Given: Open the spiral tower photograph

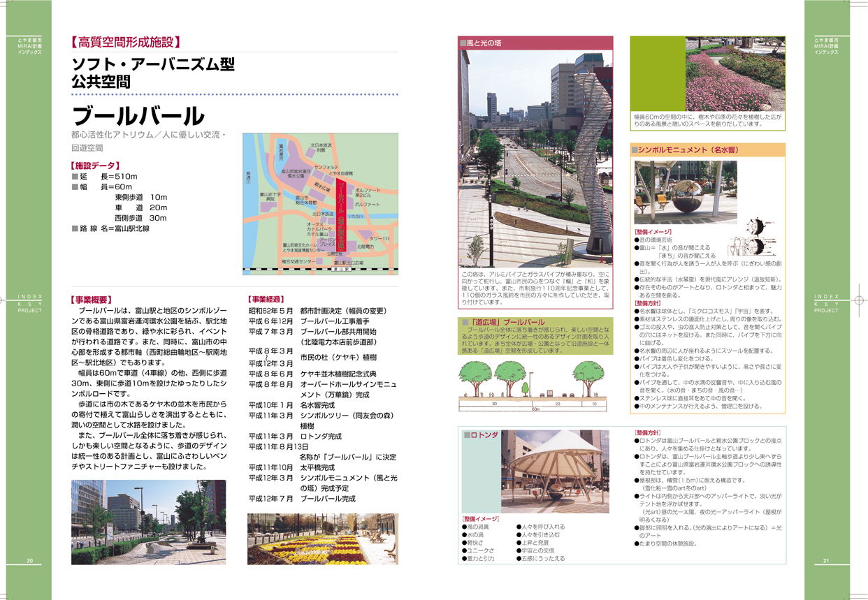Looking at the screenshot, I should click(x=535, y=158).
